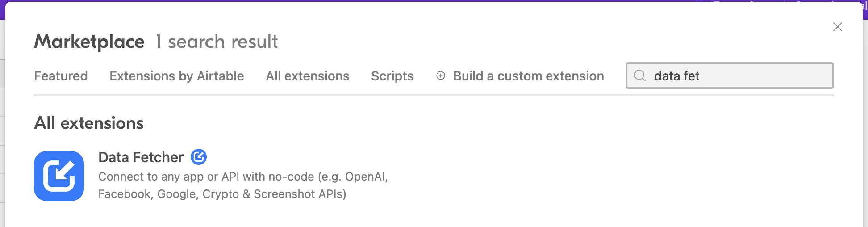Click the Build a custom extension link

pyautogui.click(x=529, y=76)
